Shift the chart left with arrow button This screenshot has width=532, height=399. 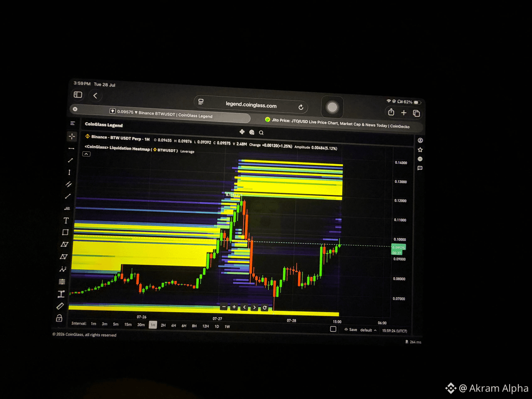[x=244, y=308]
